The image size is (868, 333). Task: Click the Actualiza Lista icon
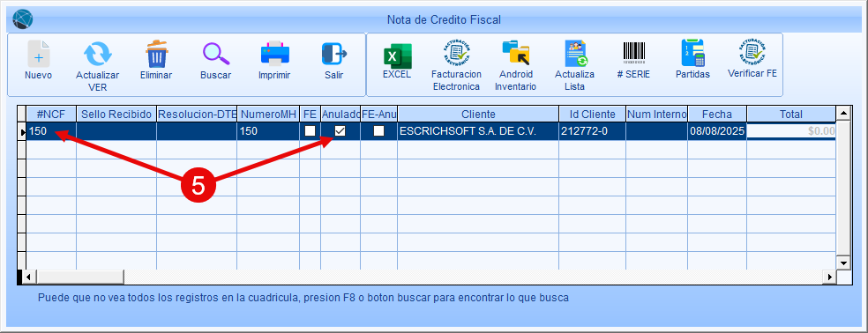click(x=575, y=53)
